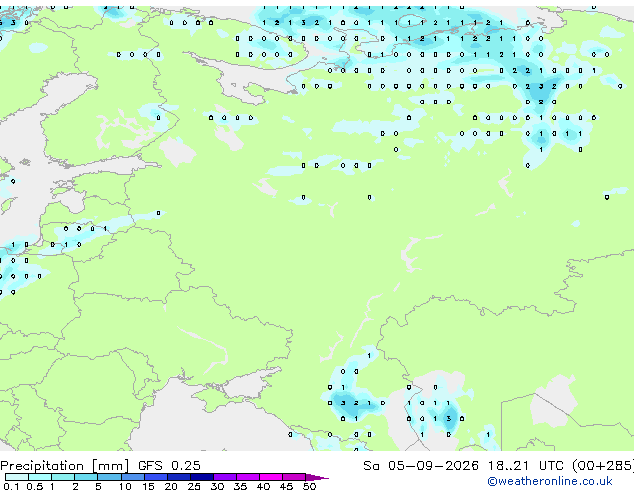Click the '10' legend scale label

125,486
